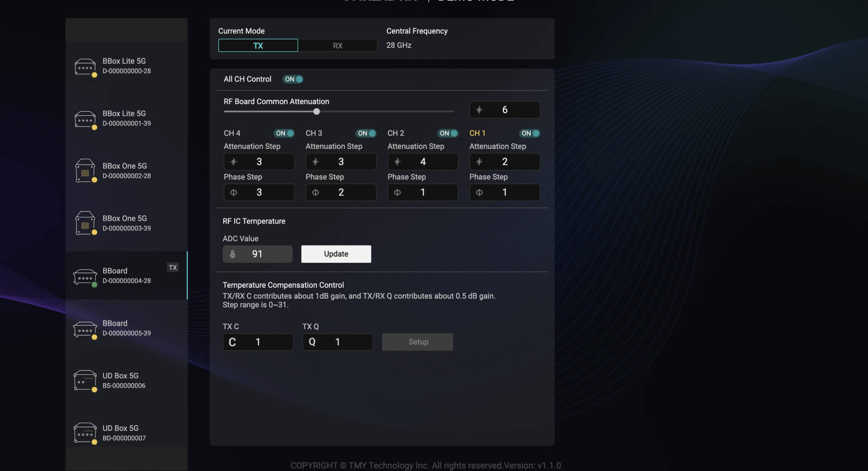Click RF Board Common Attenuation slider handle
This screenshot has width=868, height=471.
pos(316,112)
